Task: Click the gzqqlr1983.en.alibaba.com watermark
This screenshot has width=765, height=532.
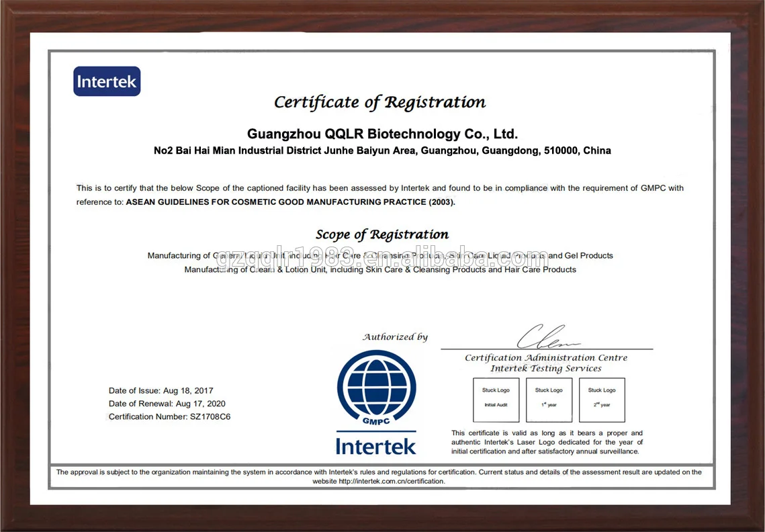Action: tap(382, 259)
